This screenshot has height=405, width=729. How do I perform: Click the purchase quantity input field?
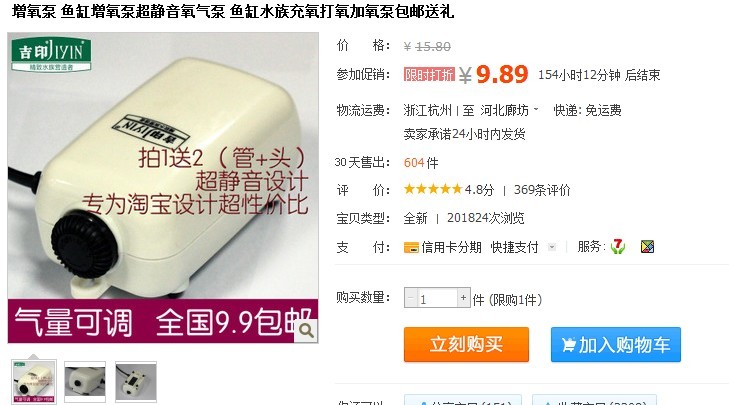pos(437,298)
